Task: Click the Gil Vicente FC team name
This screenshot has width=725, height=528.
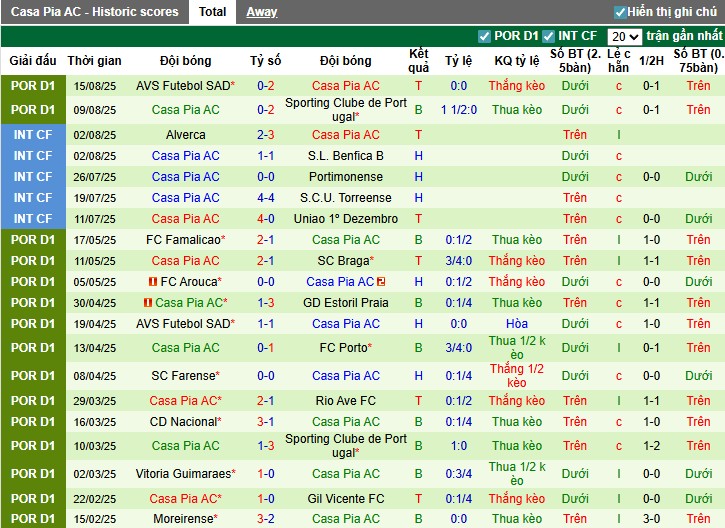Action: pyautogui.click(x=346, y=498)
